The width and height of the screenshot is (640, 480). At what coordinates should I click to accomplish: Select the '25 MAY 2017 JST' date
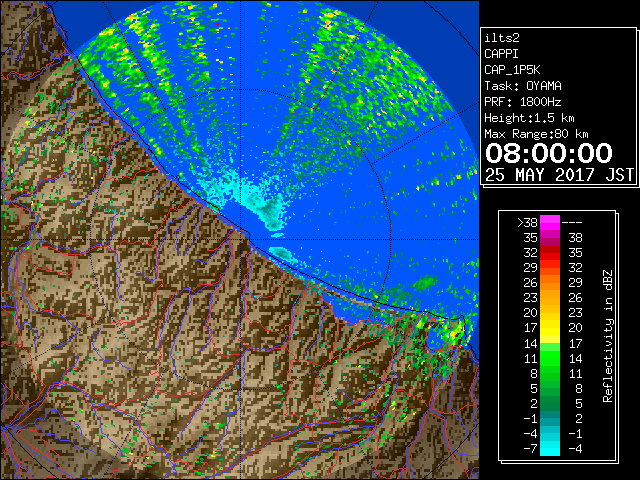pos(559,175)
